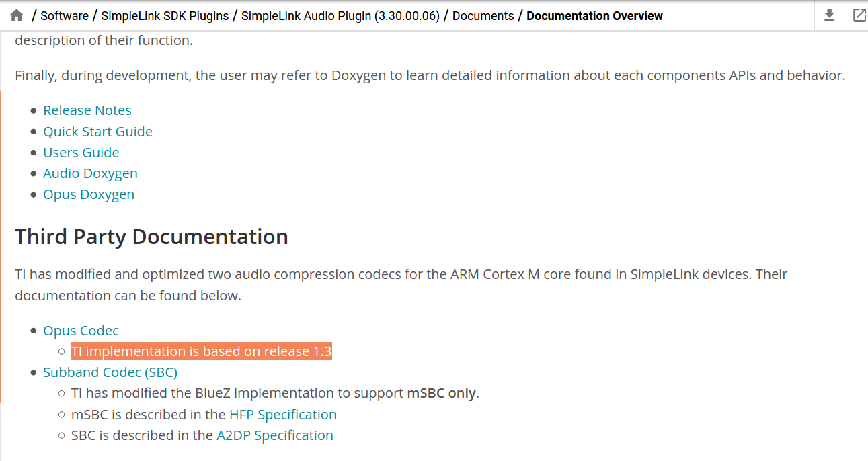Go to Software breadcrumb

pyautogui.click(x=65, y=15)
